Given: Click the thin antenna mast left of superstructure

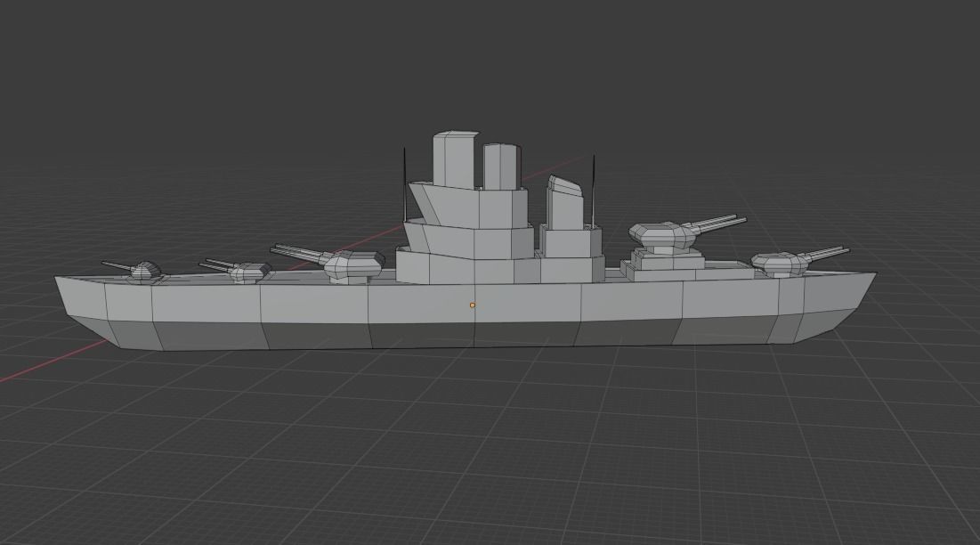Looking at the screenshot, I should pyautogui.click(x=404, y=185).
